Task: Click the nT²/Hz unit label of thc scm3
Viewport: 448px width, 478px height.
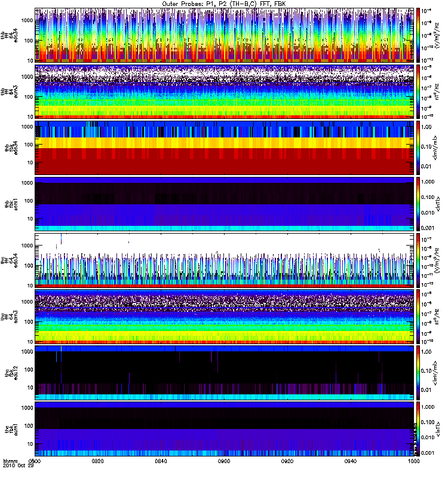Action: [438, 317]
